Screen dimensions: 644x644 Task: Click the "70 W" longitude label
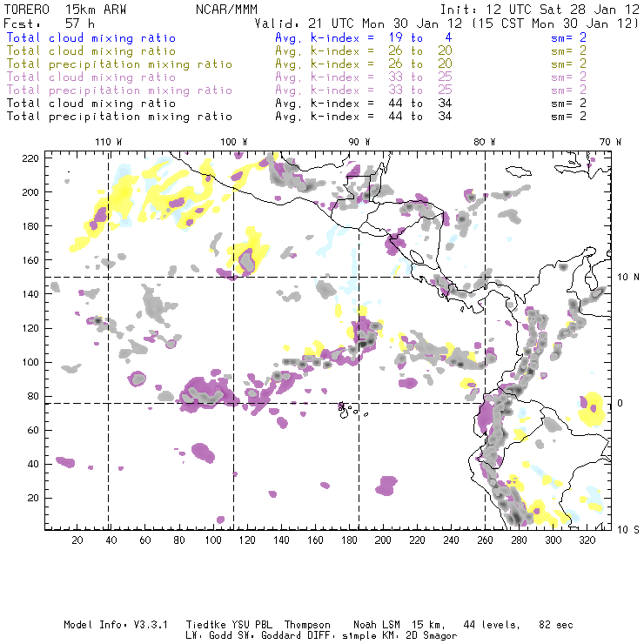pyautogui.click(x=610, y=142)
